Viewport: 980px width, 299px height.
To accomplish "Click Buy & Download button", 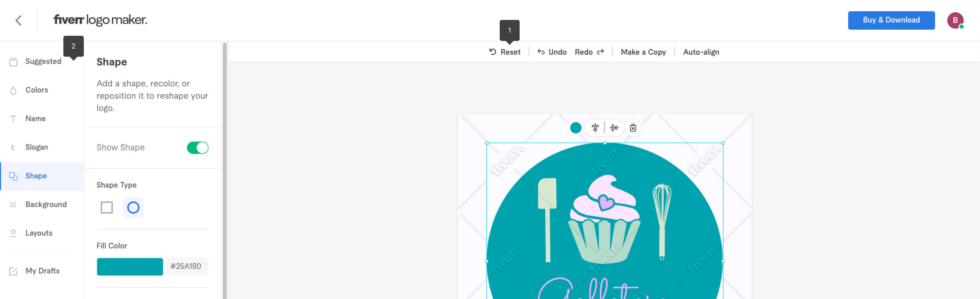I will click(891, 20).
